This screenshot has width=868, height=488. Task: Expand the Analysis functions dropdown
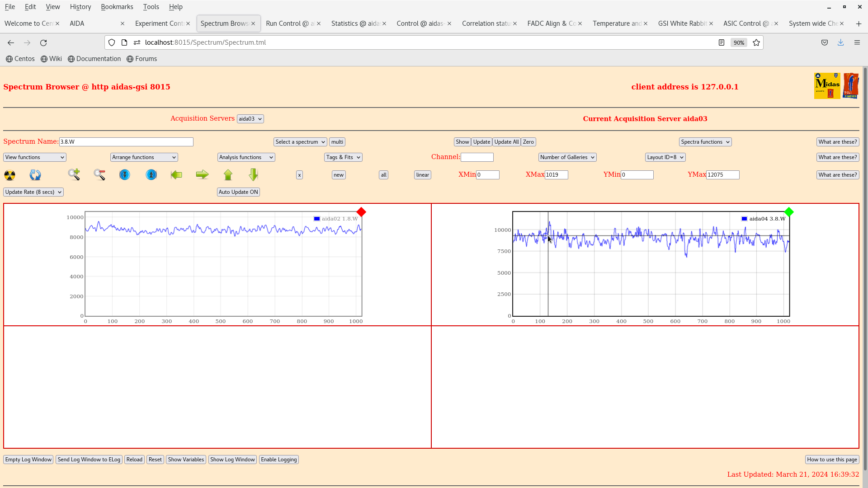click(246, 157)
